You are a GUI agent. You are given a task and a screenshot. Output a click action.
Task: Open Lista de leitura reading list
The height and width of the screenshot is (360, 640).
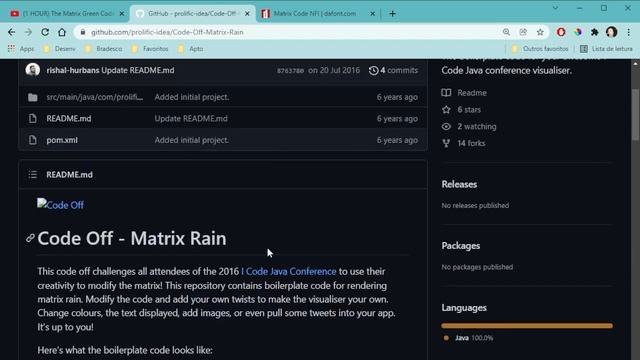pos(606,49)
